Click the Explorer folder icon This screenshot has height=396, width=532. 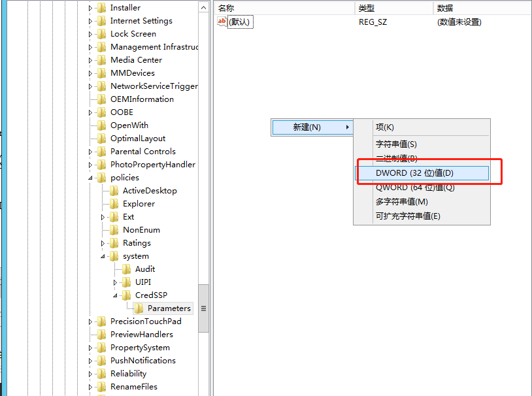pos(114,204)
